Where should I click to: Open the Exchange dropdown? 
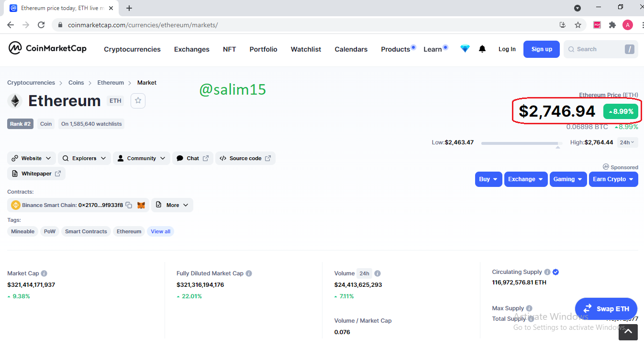(x=526, y=179)
